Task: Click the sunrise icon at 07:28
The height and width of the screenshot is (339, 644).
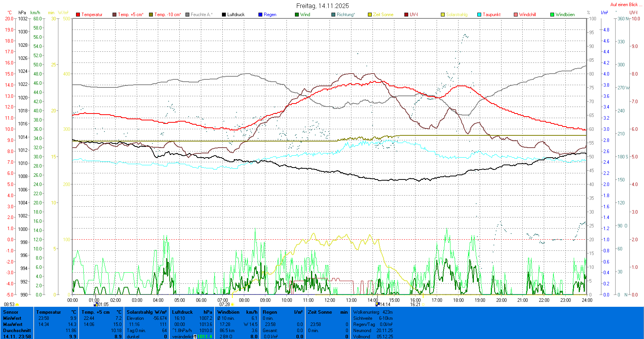Action: tap(232, 304)
